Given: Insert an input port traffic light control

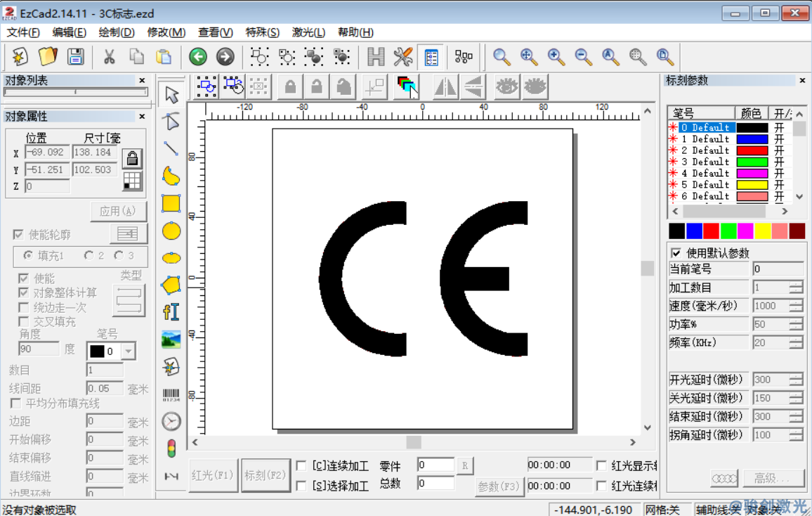Looking at the screenshot, I should point(171,449).
